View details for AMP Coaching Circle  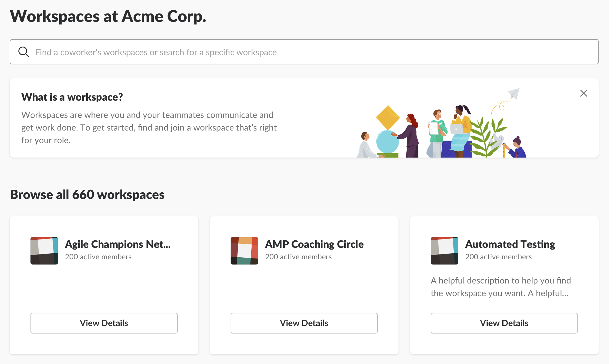pos(304,323)
